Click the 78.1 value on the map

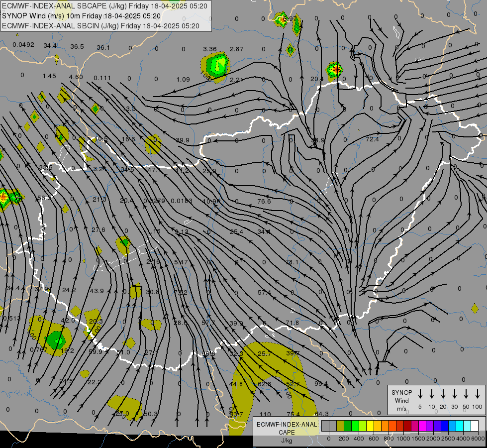click(x=292, y=262)
